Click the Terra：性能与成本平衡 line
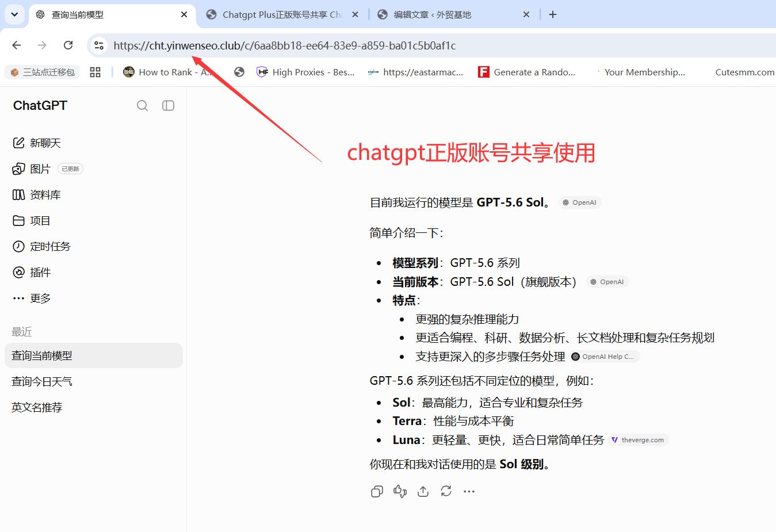 pos(453,421)
